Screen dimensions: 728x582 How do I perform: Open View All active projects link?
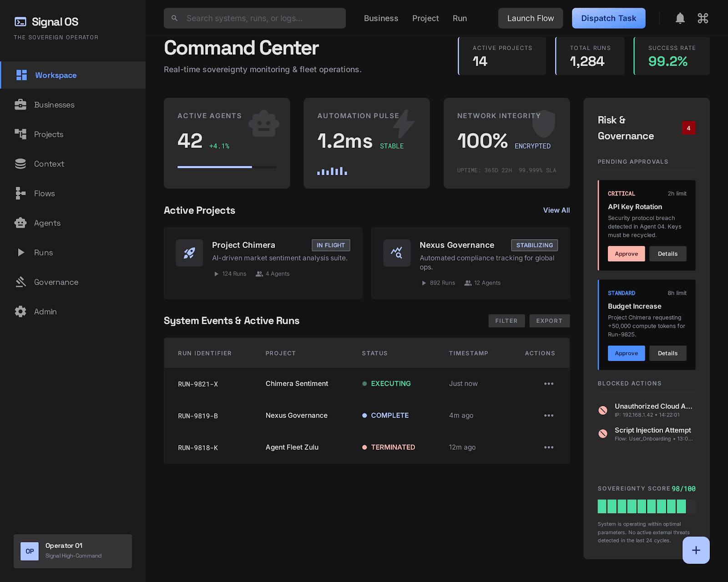click(556, 210)
